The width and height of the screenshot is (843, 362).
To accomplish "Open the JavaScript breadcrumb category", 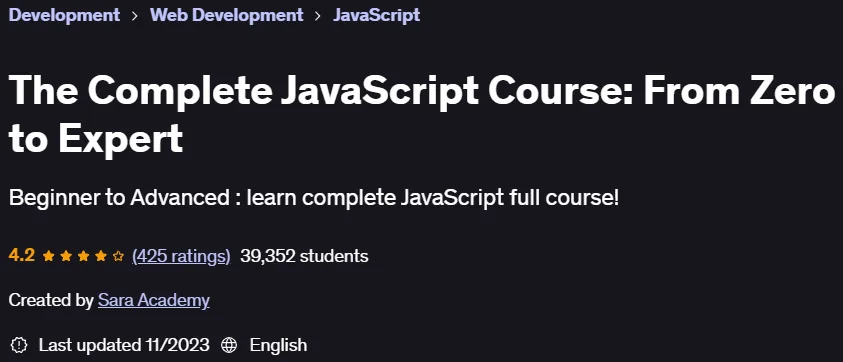I will (x=376, y=15).
